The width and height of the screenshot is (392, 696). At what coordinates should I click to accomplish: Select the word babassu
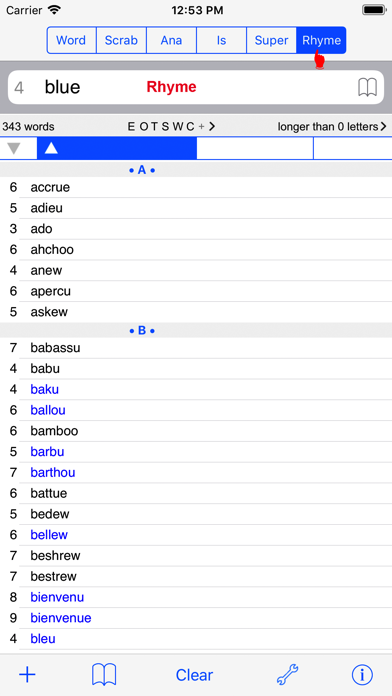pos(55,348)
